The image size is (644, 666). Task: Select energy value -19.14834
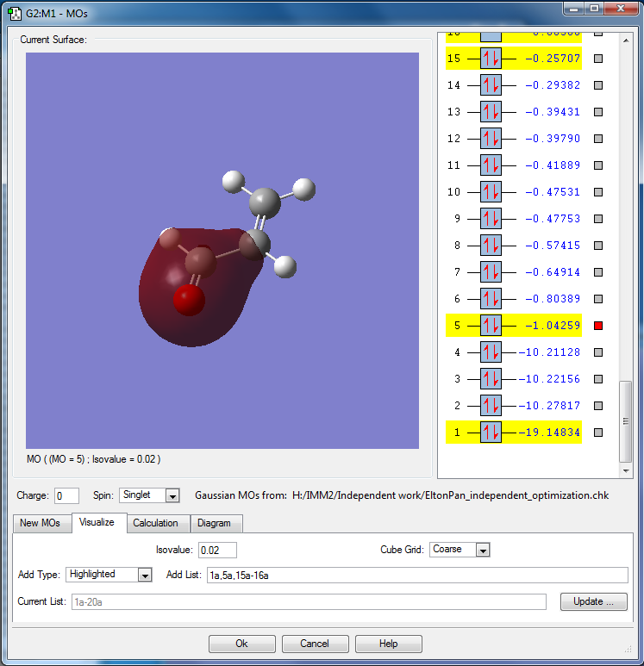point(549,433)
